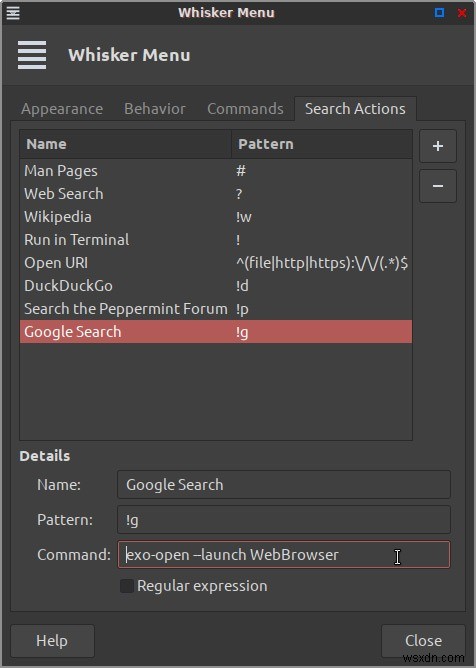Select the Run in Terminal row
The width and height of the screenshot is (476, 668).
coord(216,240)
